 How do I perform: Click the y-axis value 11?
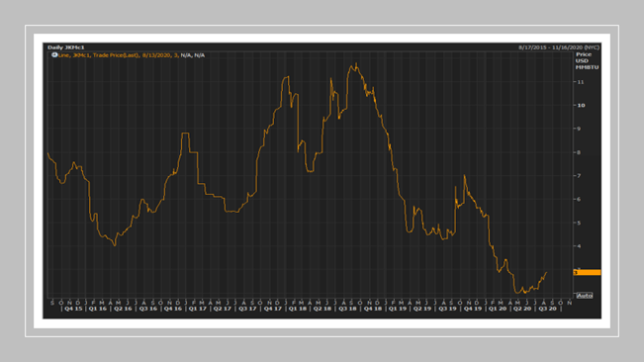581,82
